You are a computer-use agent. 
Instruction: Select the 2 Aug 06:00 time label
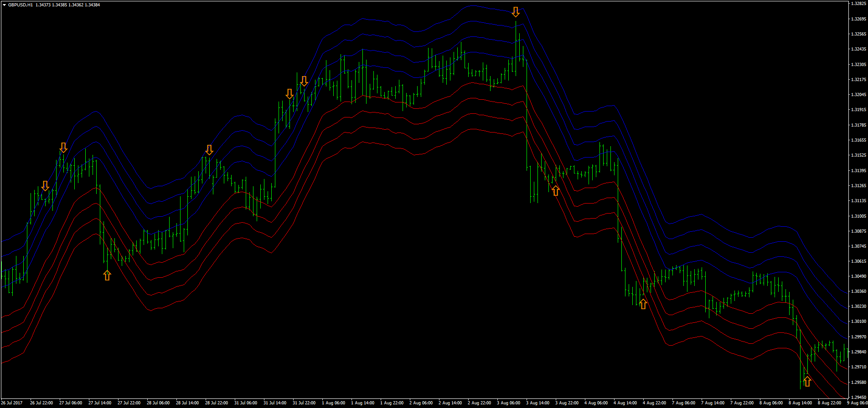coord(421,403)
